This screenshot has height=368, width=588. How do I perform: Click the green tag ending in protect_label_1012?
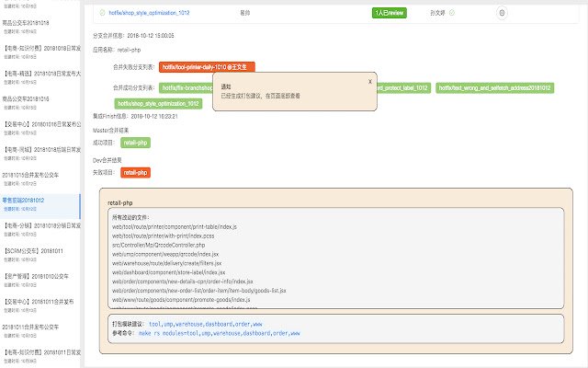click(x=404, y=88)
